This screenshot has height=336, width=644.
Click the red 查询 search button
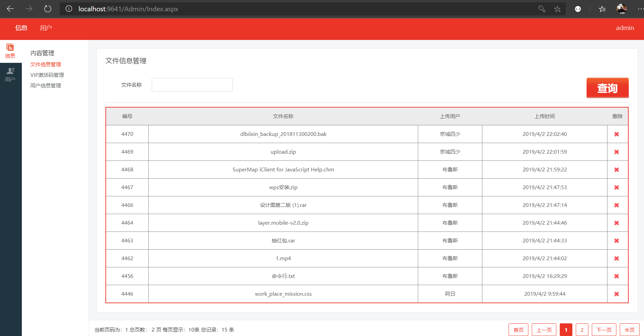pyautogui.click(x=608, y=88)
